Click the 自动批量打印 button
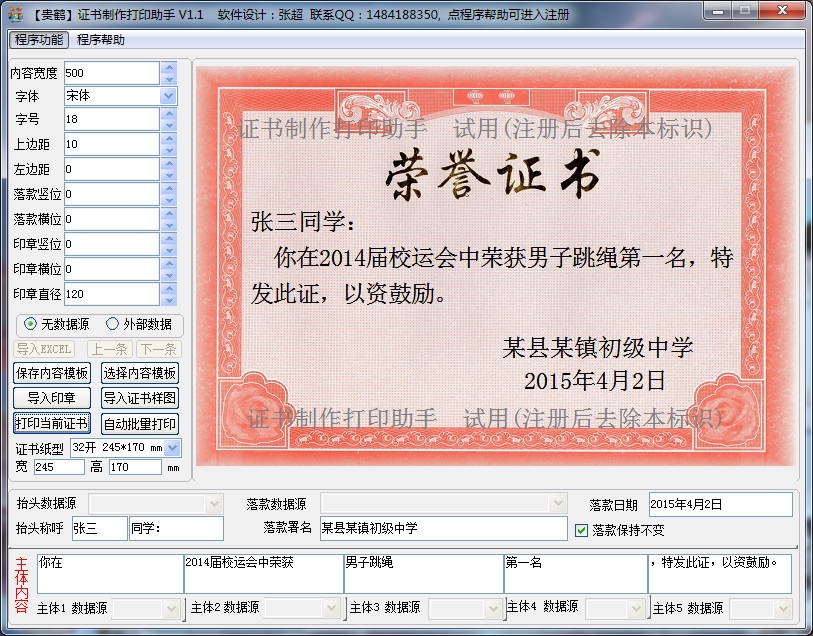Screen dimensions: 813x636 [140, 423]
